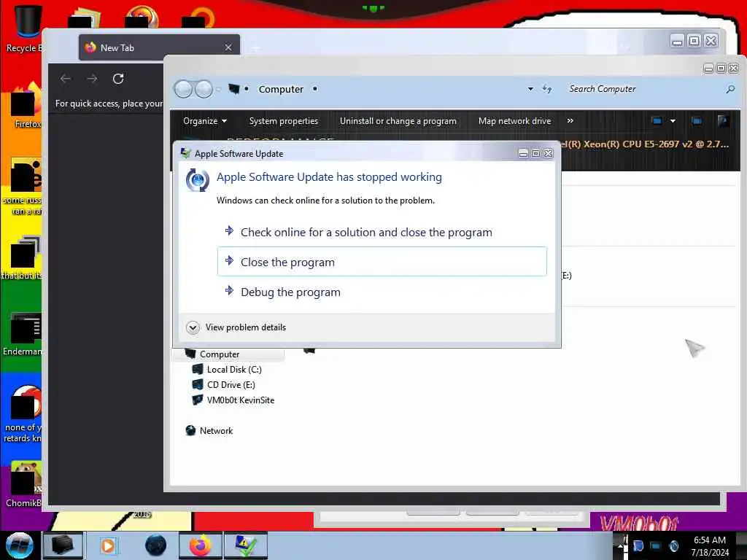This screenshot has width=747, height=560.
Task: Click the Explorer back button
Action: (x=183, y=89)
